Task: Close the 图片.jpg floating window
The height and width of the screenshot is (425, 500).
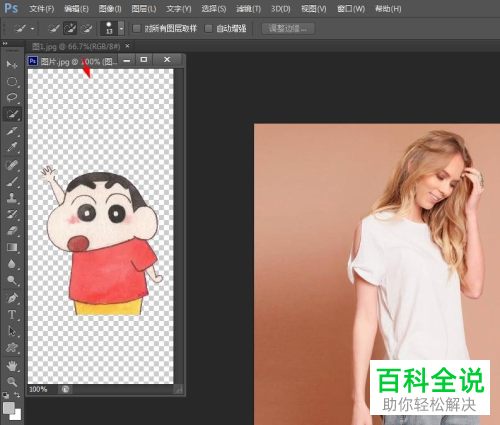Action: [167, 60]
